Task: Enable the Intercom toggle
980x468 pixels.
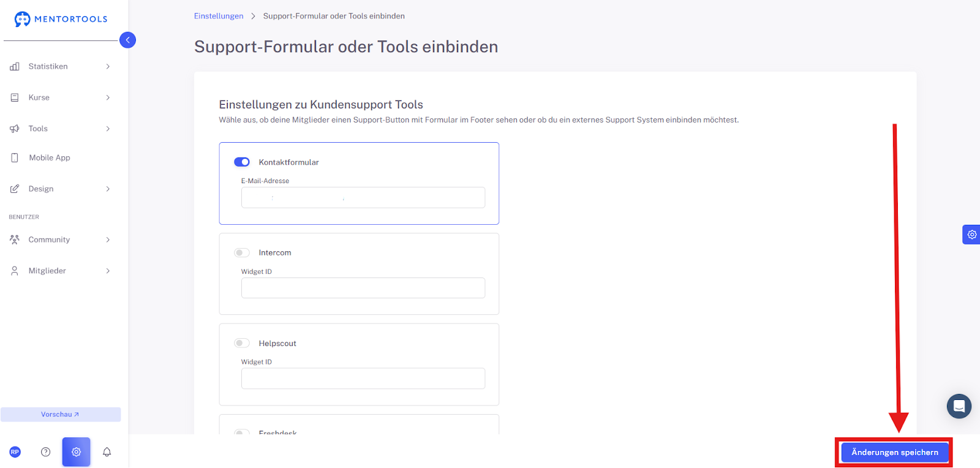Action: (242, 253)
